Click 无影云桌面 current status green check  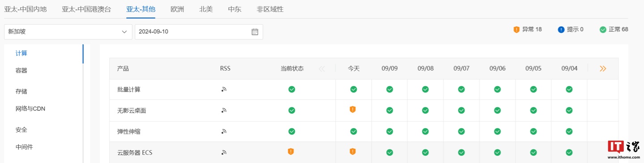click(292, 110)
